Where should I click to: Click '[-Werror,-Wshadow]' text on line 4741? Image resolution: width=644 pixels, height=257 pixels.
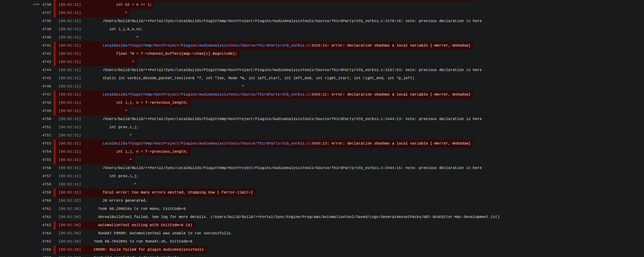450,45
